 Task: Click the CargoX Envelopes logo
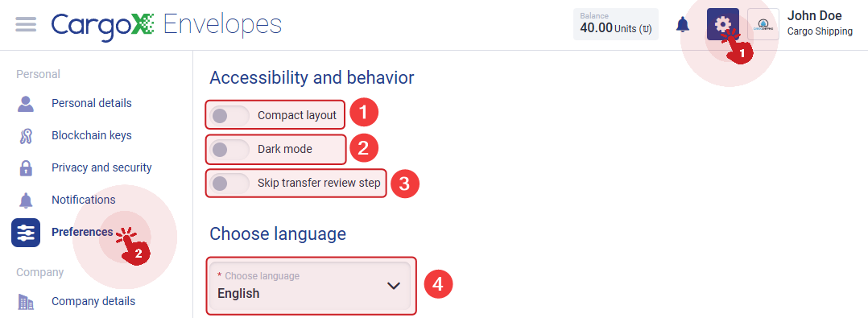pyautogui.click(x=166, y=26)
